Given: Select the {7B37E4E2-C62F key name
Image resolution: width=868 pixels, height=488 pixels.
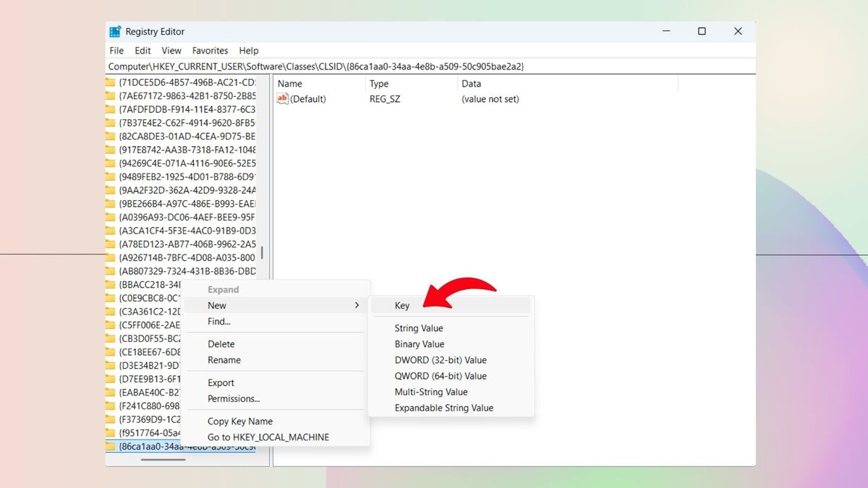Looking at the screenshot, I should coord(187,123).
